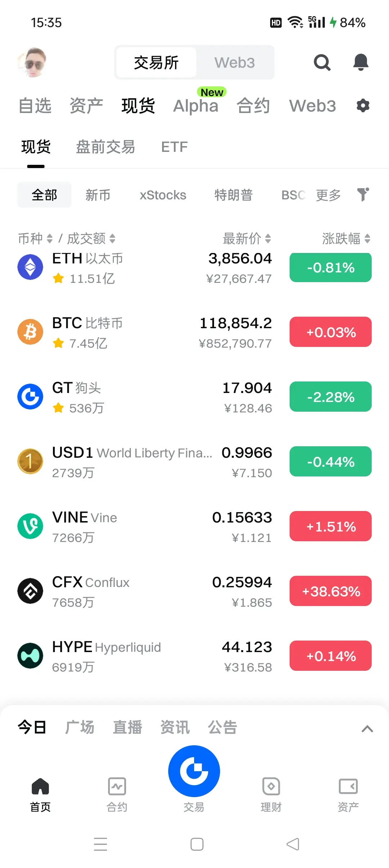Viewport: 389px width, 868px height.
Task: Sort list by 涨跌幅 arrows
Action: tap(367, 238)
